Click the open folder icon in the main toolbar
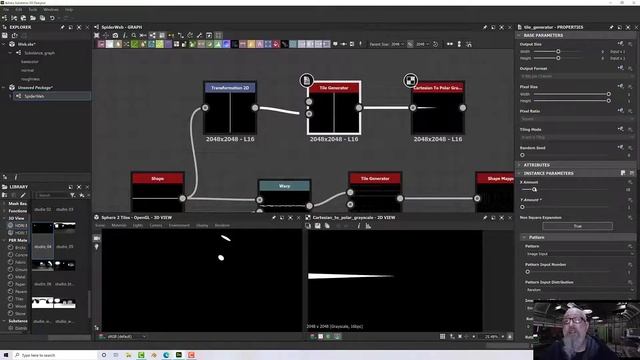 pos(33,18)
